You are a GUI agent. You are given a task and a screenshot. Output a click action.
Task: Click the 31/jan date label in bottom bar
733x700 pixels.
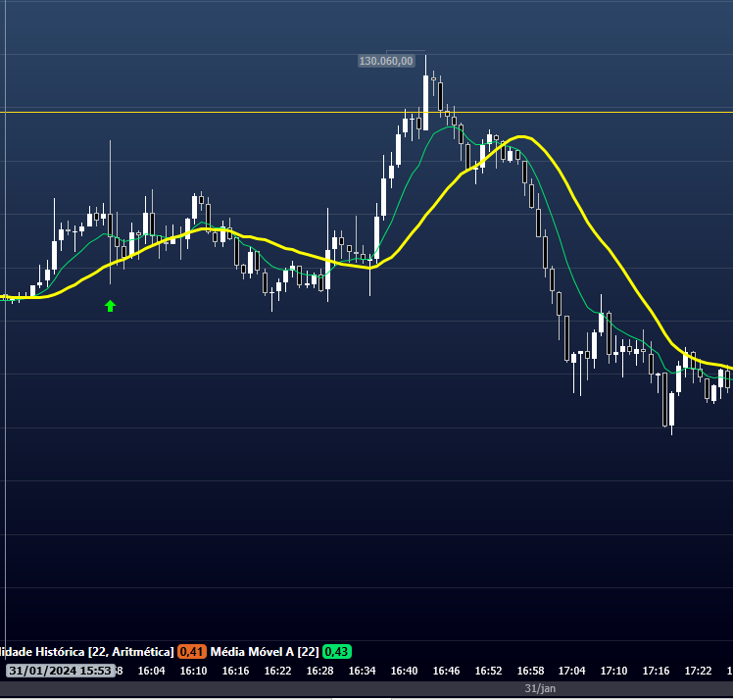click(x=540, y=688)
